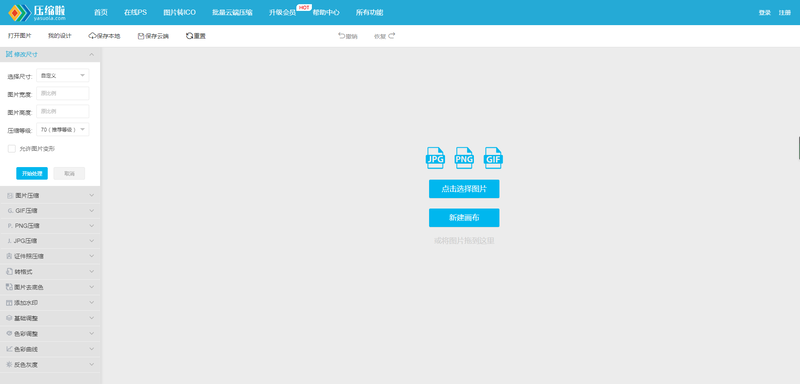Open 图片转ICO from the navigation bar
800x384 pixels.
click(180, 13)
